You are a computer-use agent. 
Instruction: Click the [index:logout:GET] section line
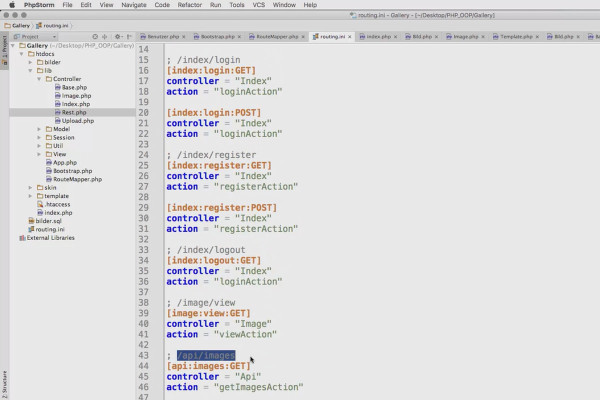[214, 260]
